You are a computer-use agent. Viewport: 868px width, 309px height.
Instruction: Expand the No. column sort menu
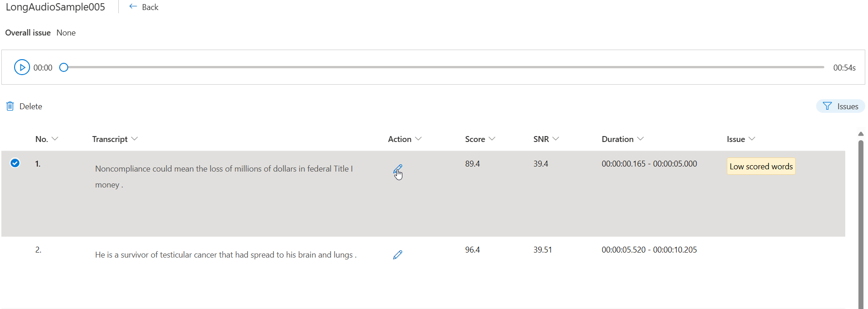55,139
